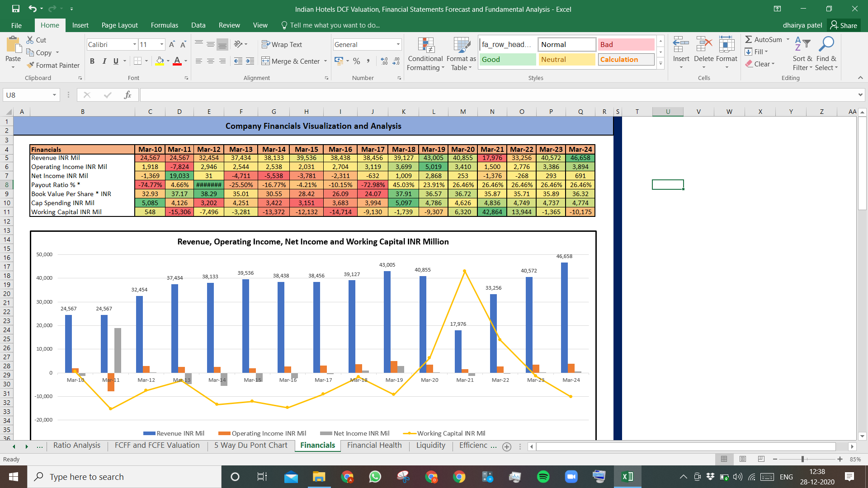This screenshot has height=488, width=868.
Task: Switch to Normal view in status bar
Action: click(x=724, y=459)
